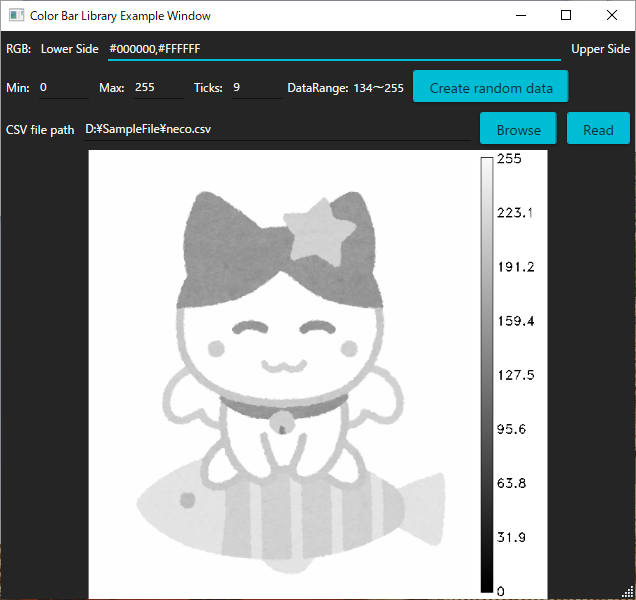Click the 95.6 tick label

[x=511, y=429]
